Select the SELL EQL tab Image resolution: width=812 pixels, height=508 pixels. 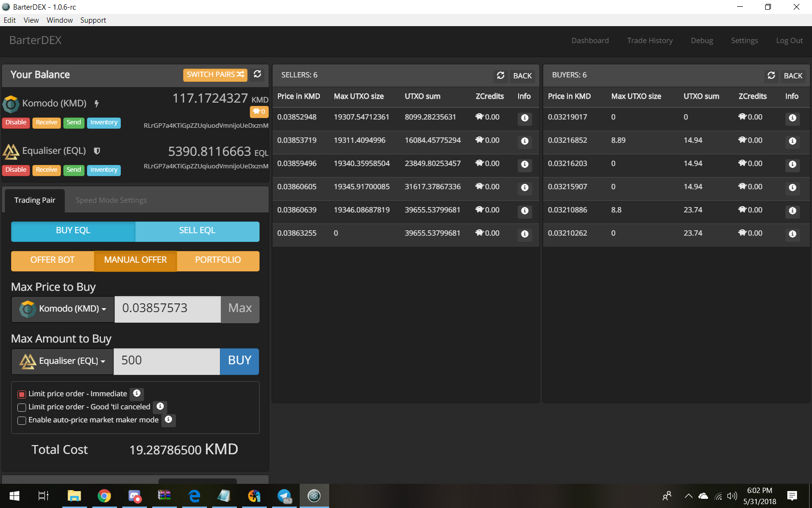197,231
